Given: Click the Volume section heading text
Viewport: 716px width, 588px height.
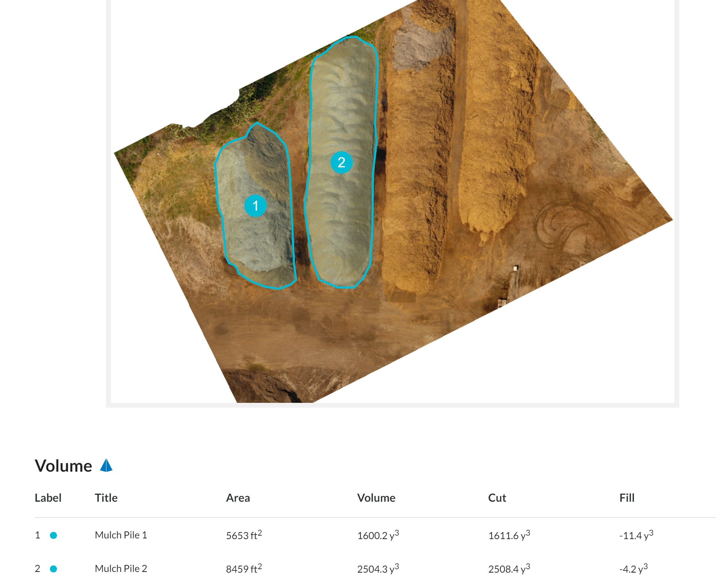Looking at the screenshot, I should (63, 466).
